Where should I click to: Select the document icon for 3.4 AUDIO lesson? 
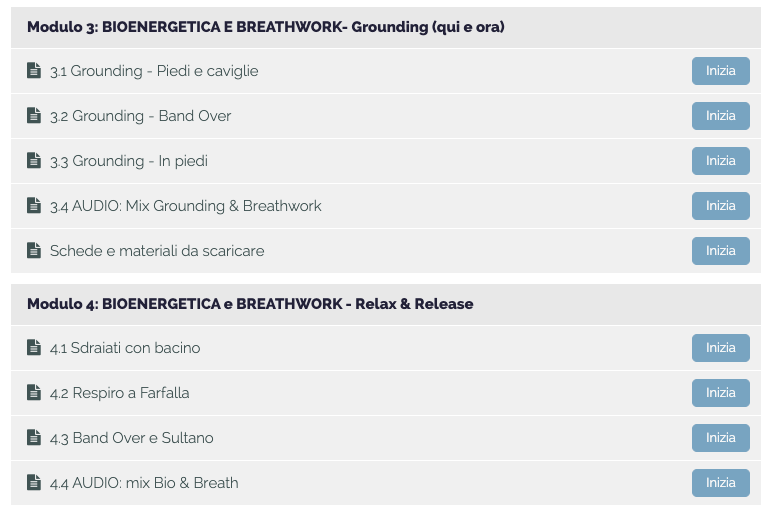click(33, 205)
